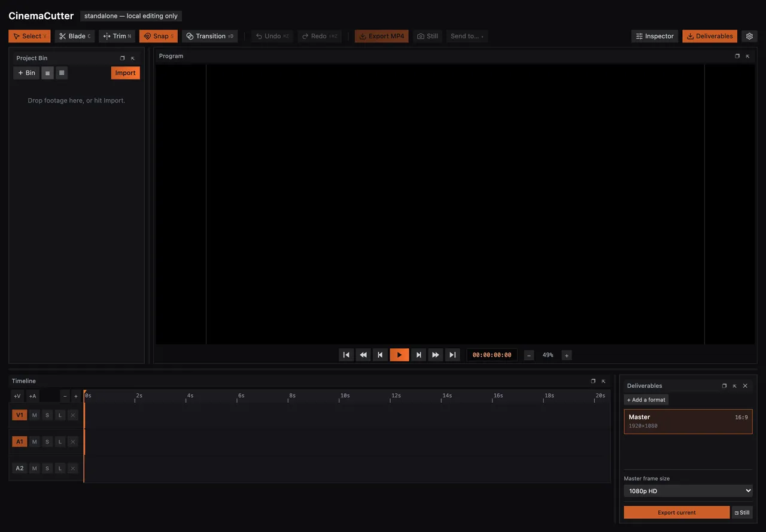Mute track A1
Screen dimensions: 766x532
(x=35, y=442)
